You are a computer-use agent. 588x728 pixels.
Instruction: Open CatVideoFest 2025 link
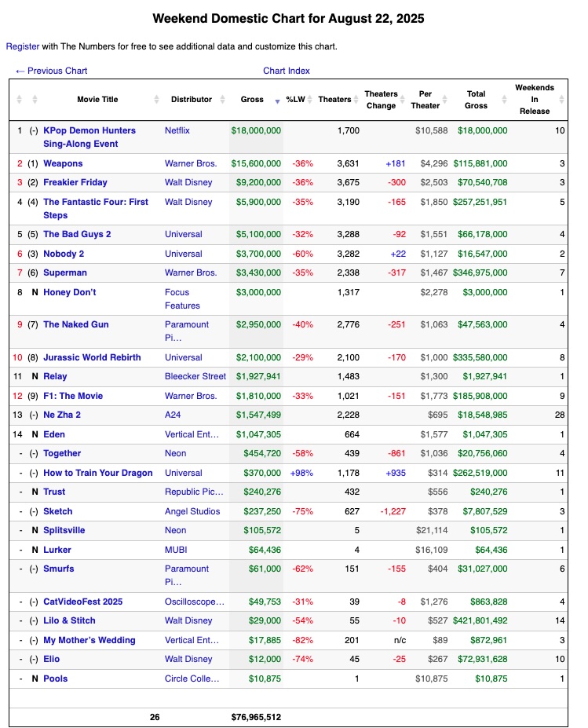point(82,602)
